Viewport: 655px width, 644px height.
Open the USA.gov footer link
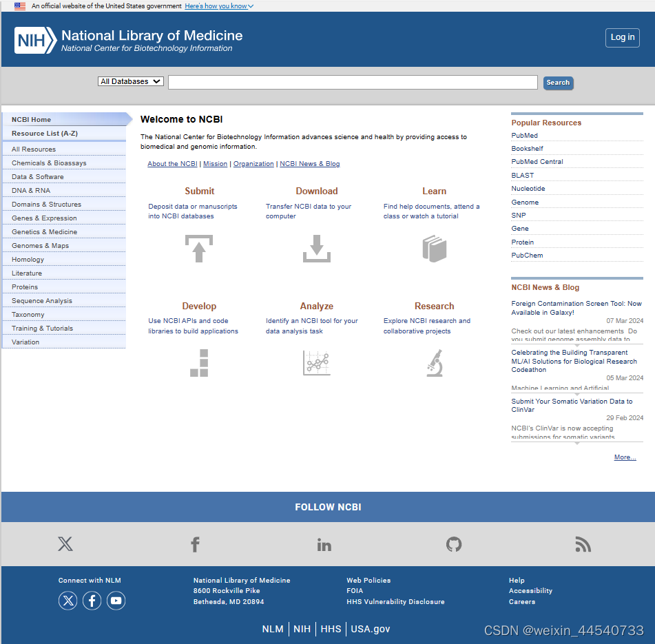(370, 629)
